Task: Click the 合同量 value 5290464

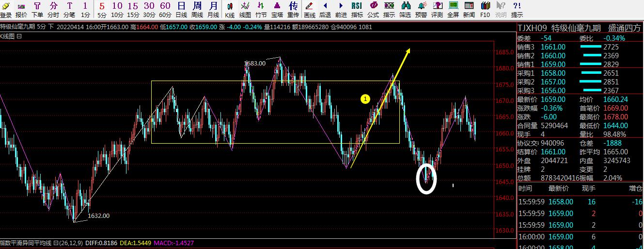Action: click(554, 125)
